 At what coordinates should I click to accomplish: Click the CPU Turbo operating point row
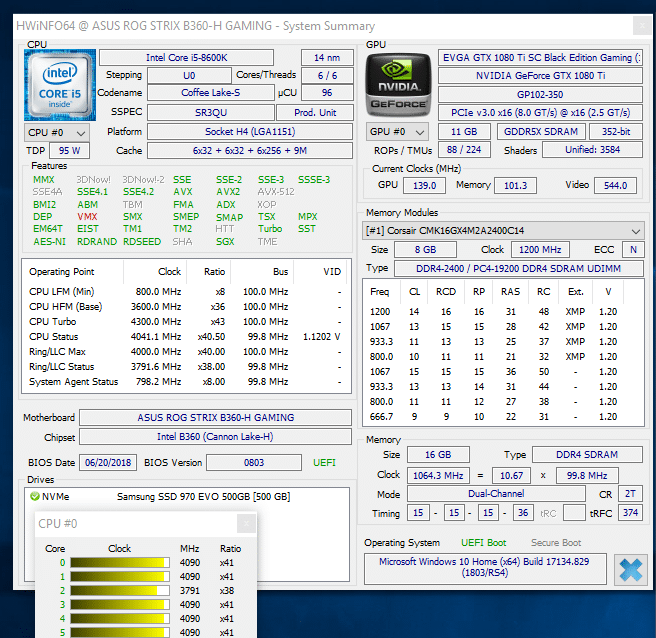coord(185,322)
